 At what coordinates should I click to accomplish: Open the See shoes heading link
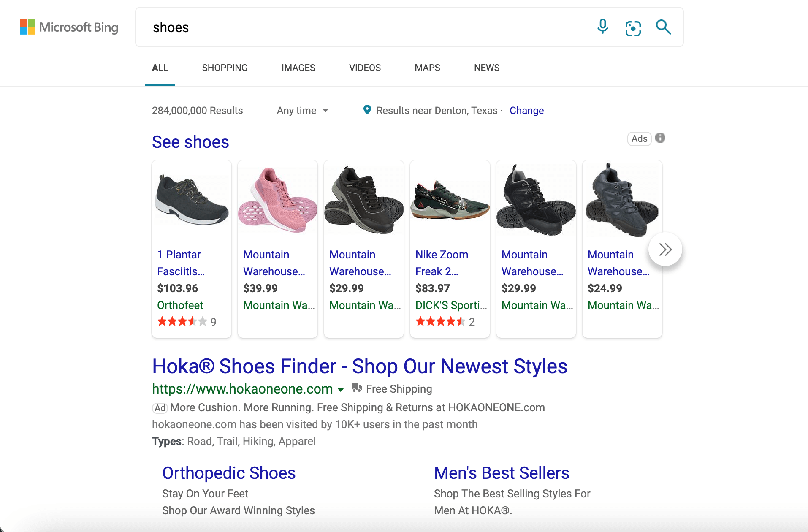[x=190, y=142]
